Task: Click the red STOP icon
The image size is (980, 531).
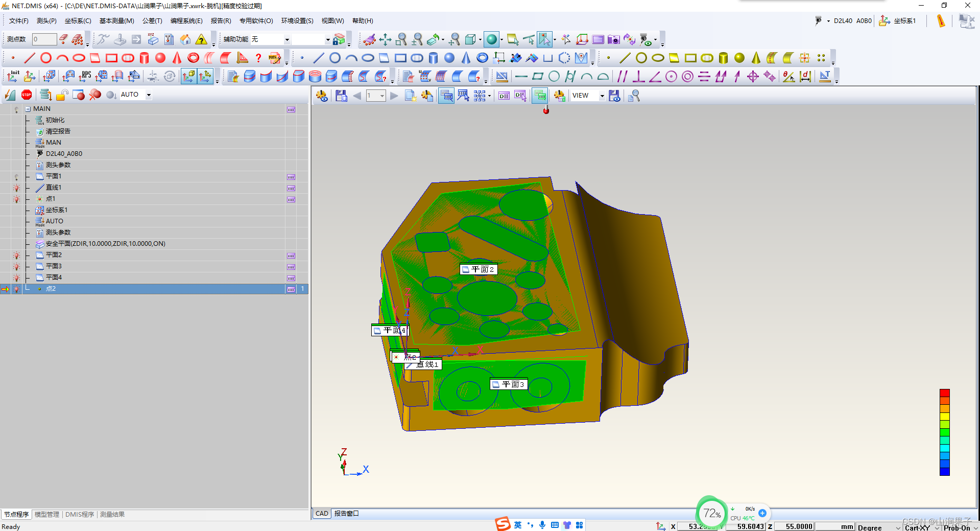Action: (27, 95)
